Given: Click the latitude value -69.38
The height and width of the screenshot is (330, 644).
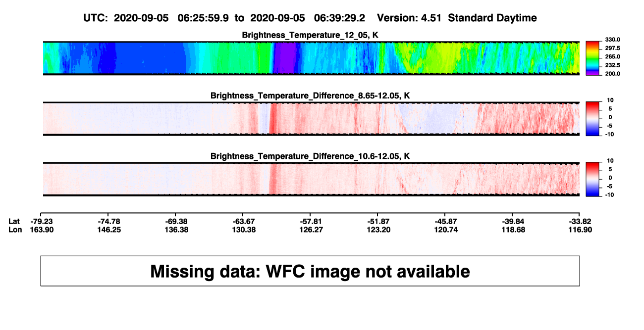Looking at the screenshot, I should coord(177,221).
